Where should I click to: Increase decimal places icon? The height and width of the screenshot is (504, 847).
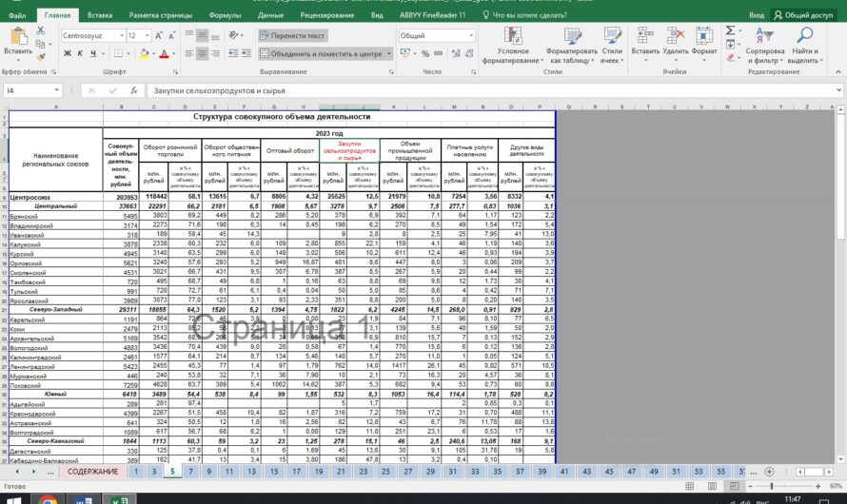(x=456, y=53)
